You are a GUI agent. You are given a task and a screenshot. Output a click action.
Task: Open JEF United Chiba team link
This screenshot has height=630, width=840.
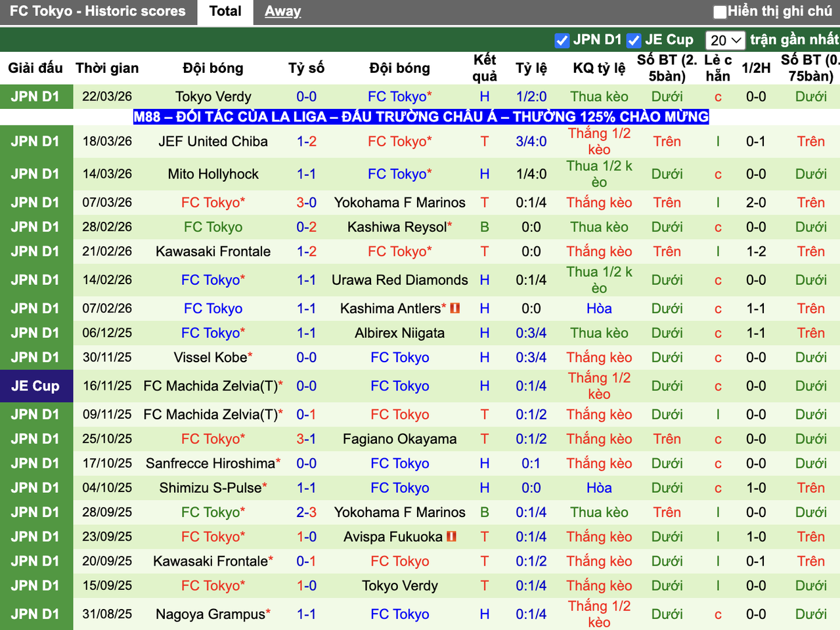[x=213, y=141]
